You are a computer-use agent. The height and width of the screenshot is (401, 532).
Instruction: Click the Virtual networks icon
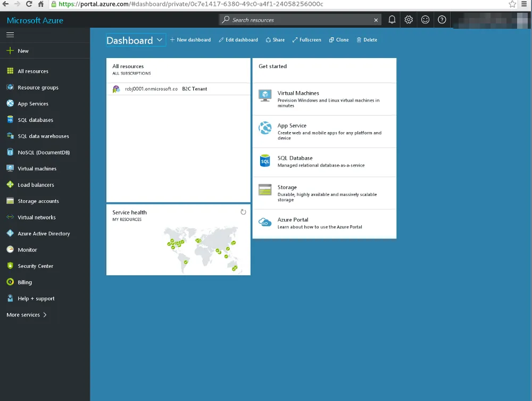coord(10,217)
